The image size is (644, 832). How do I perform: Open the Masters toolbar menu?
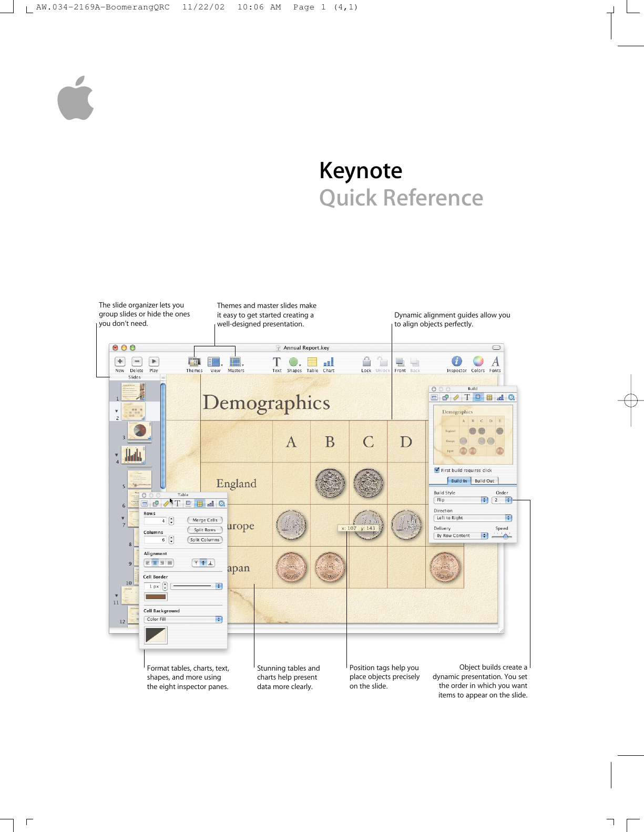(x=236, y=362)
